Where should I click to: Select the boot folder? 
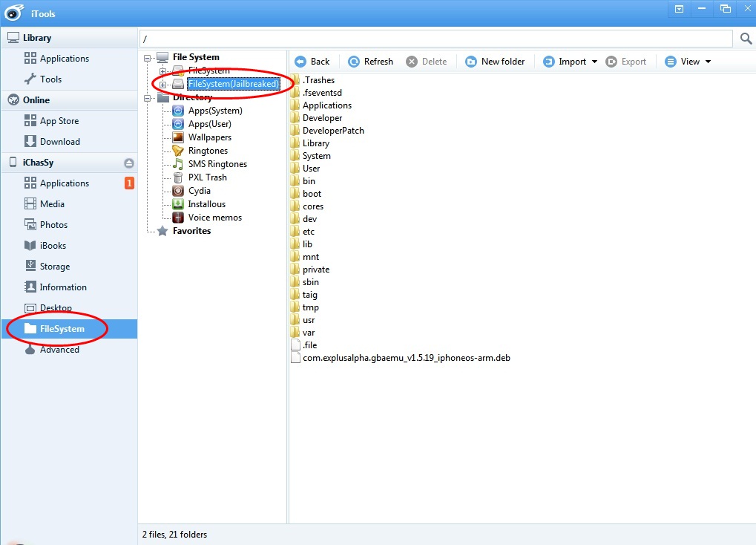(306, 194)
